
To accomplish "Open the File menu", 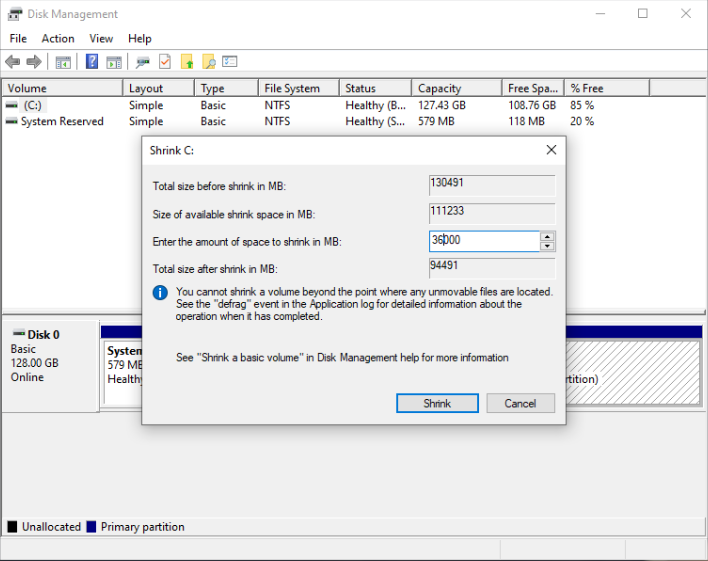I will (x=18, y=38).
